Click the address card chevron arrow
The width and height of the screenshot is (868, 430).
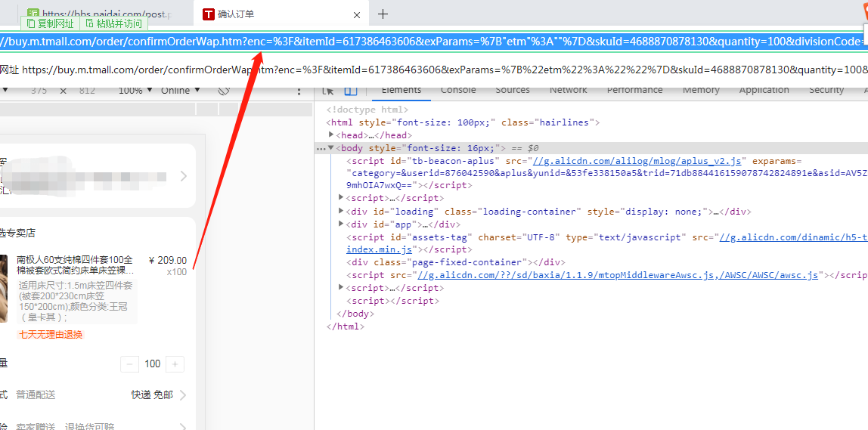pos(184,176)
